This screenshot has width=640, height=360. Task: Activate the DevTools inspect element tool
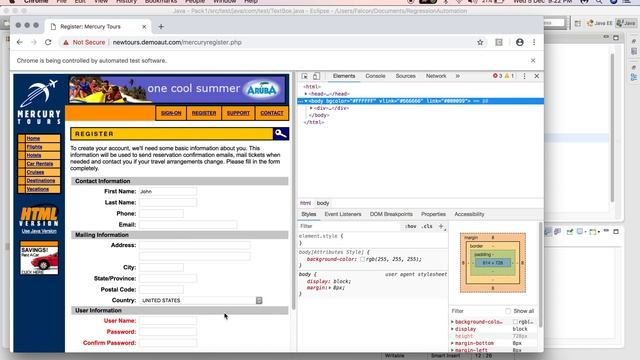point(304,76)
